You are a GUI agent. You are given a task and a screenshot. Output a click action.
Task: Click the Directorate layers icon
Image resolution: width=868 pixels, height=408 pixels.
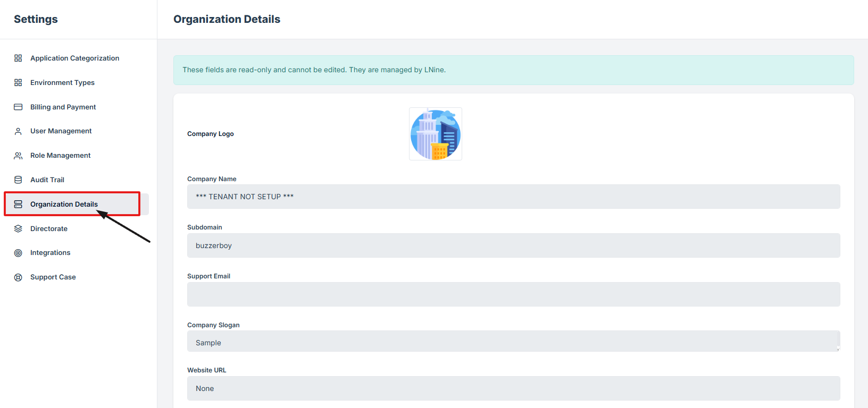pyautogui.click(x=18, y=228)
